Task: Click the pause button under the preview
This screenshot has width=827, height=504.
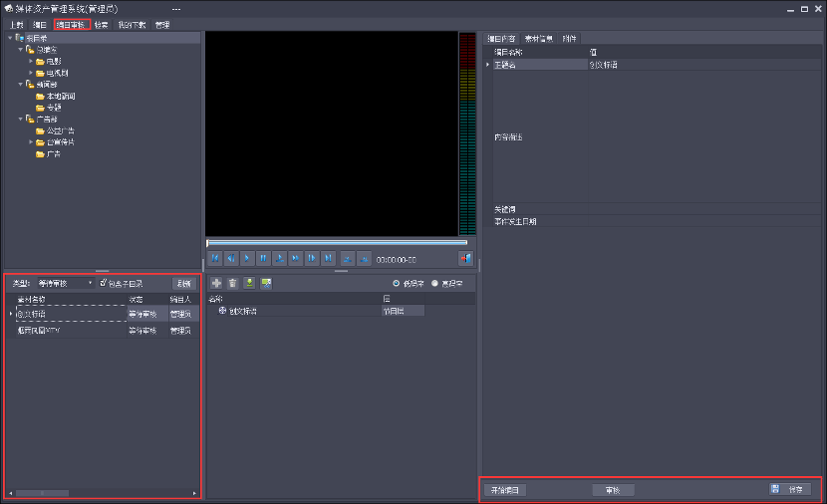Action: click(x=263, y=258)
